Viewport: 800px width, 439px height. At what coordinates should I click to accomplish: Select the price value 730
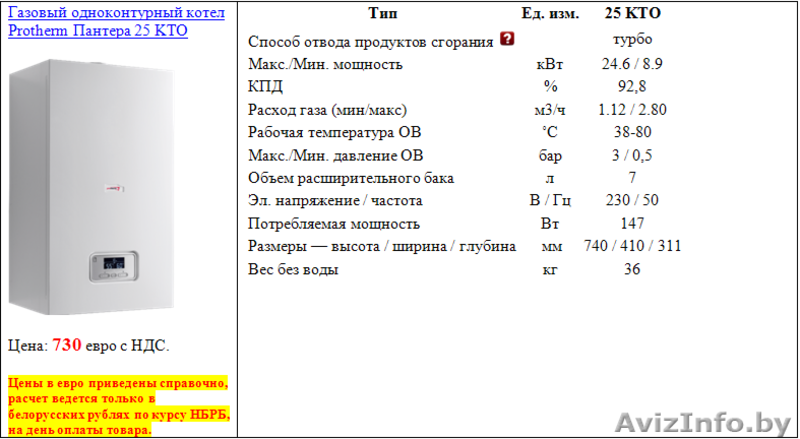pos(67,345)
